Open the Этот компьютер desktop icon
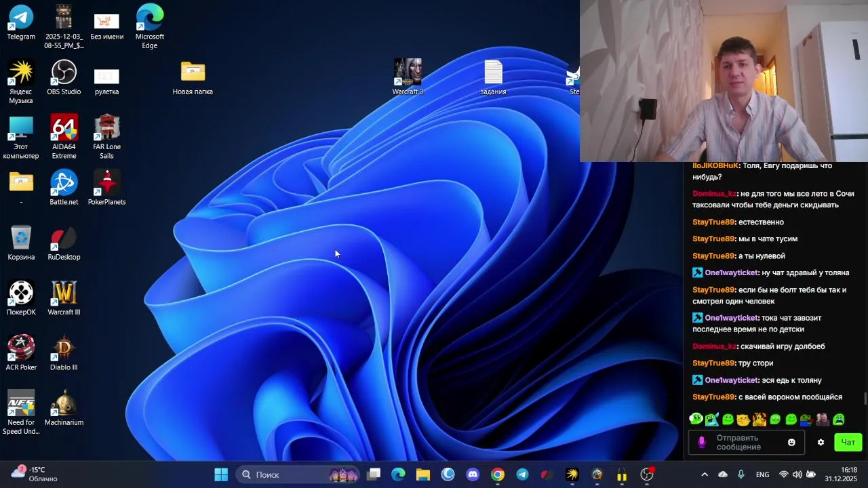 coord(21,137)
